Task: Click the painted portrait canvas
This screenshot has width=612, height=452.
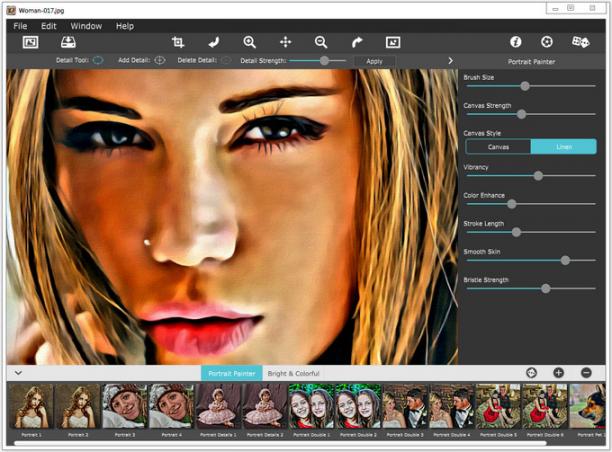Action: (x=232, y=217)
